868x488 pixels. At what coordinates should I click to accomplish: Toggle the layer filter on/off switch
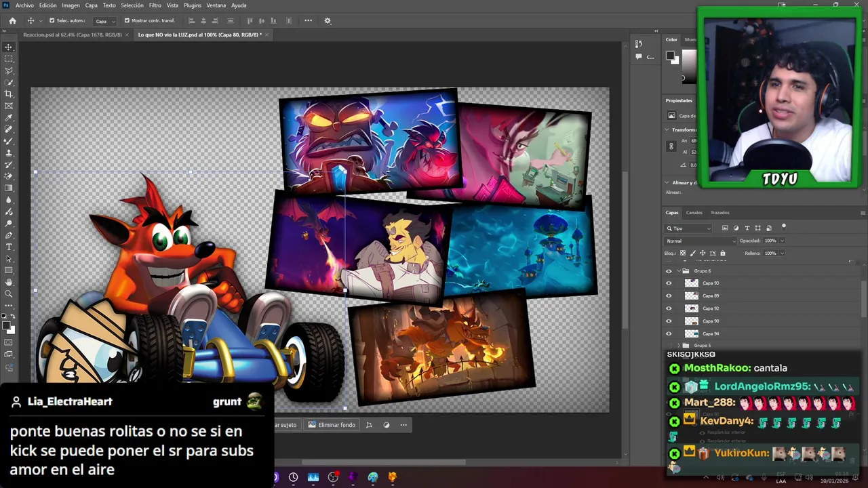pos(783,227)
